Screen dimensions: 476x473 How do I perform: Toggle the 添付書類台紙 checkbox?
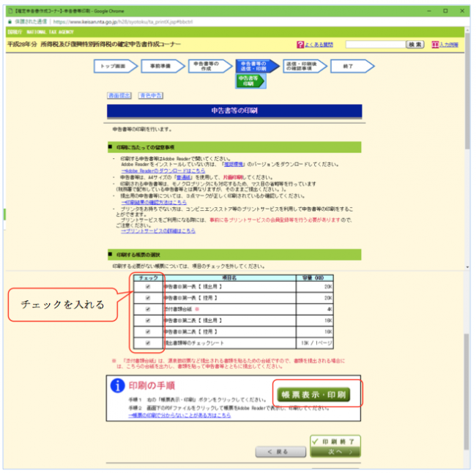[148, 310]
